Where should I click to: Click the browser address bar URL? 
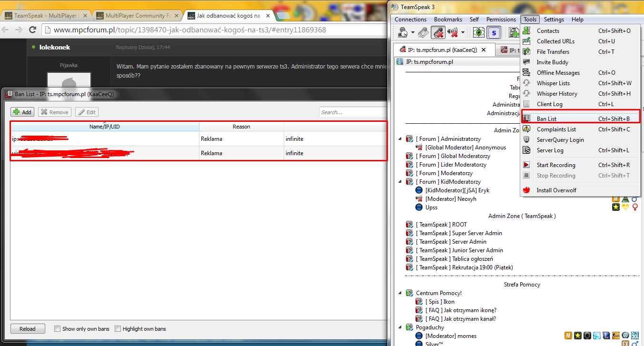point(190,30)
